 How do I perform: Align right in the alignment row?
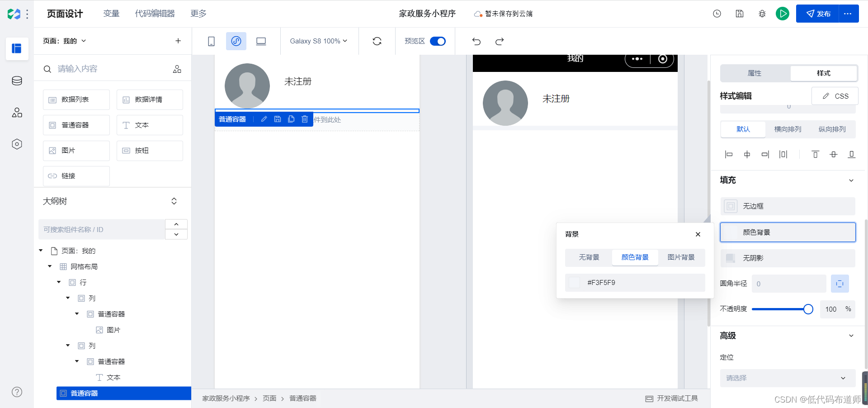[x=765, y=154]
